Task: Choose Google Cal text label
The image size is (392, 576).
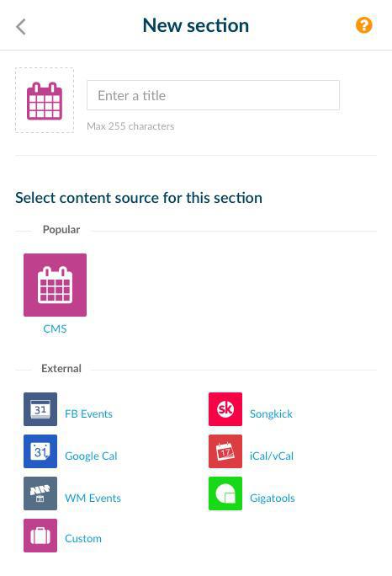Action: (x=91, y=456)
